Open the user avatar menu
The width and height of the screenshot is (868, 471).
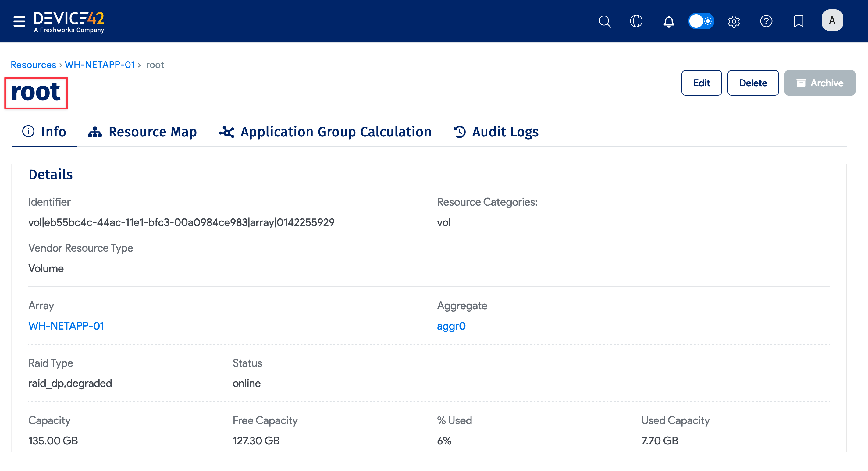(832, 20)
